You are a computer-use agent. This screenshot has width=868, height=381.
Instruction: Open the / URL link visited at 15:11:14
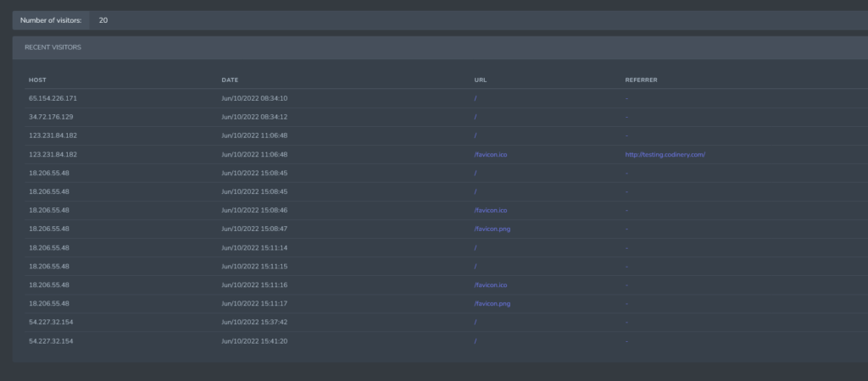(476, 247)
